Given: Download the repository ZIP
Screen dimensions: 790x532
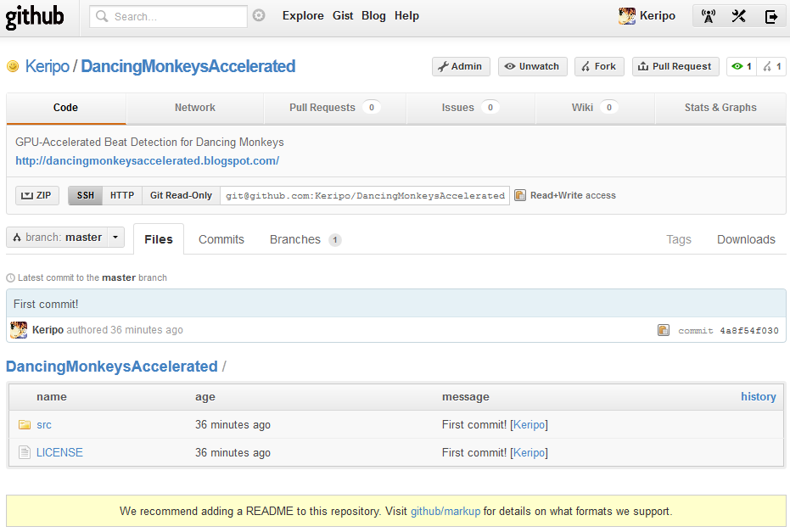Looking at the screenshot, I should click(x=36, y=195).
